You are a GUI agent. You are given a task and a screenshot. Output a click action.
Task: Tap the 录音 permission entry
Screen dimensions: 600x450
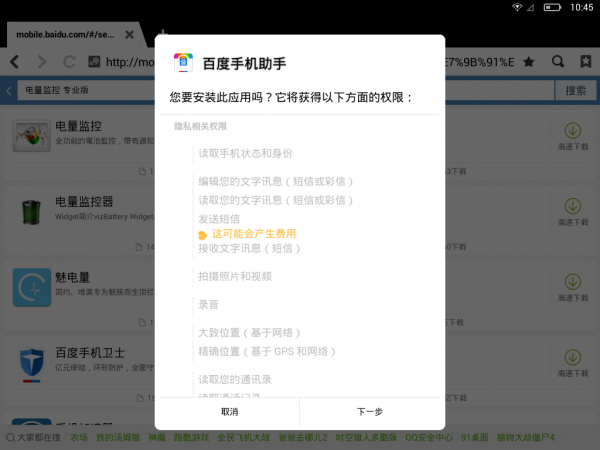click(x=208, y=305)
